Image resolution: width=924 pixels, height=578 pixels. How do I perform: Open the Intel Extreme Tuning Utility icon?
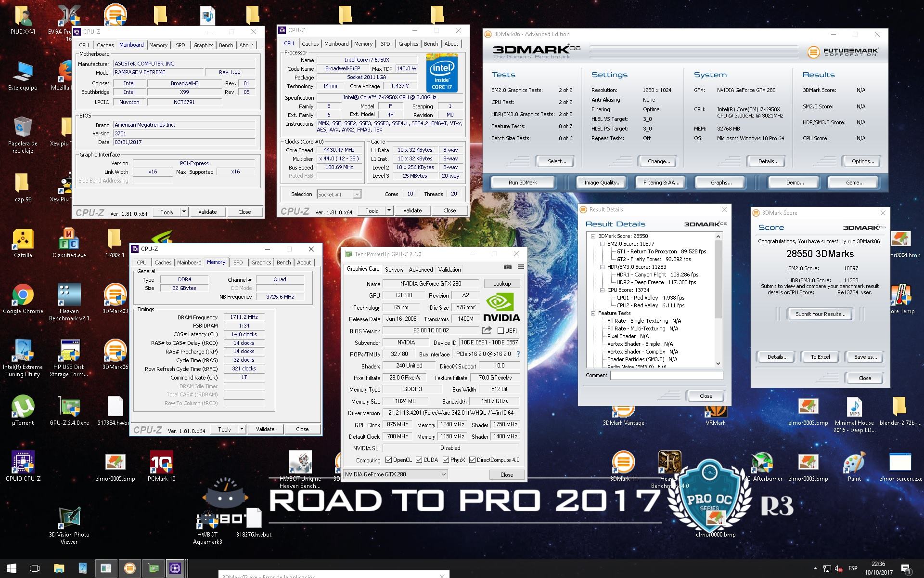point(23,358)
